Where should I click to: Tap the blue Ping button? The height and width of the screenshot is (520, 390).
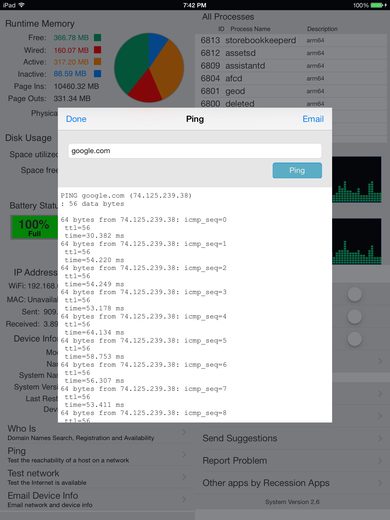(297, 170)
